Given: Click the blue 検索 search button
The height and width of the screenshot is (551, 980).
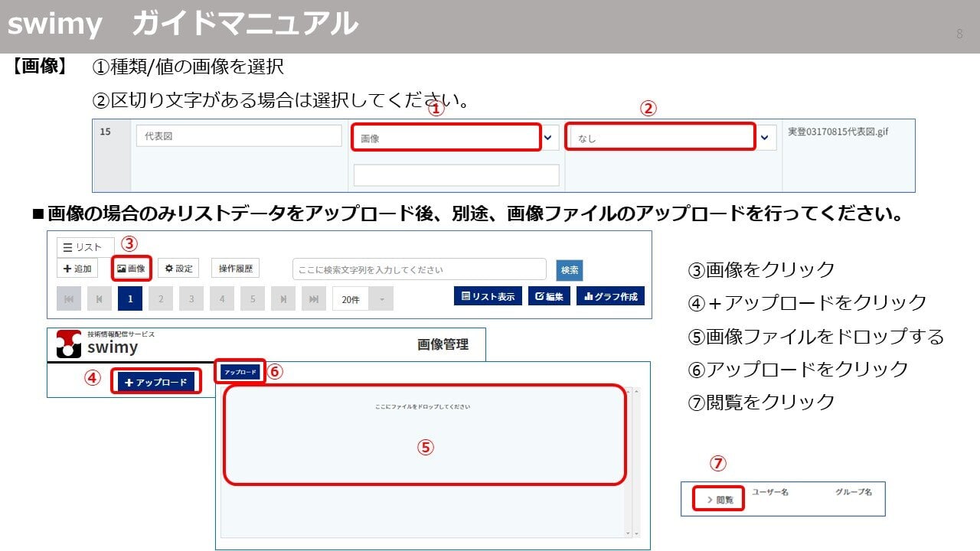Looking at the screenshot, I should coord(570,270).
